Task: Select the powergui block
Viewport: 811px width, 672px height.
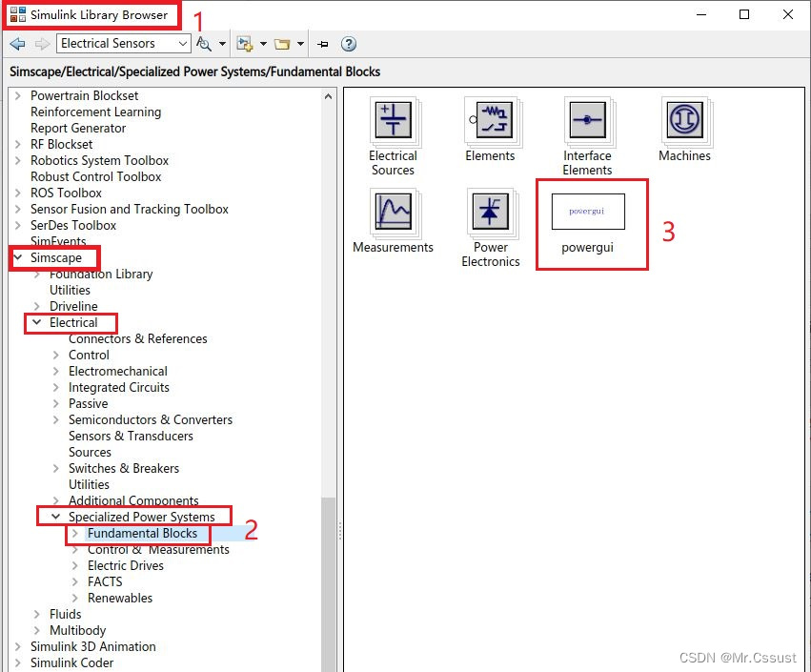Action: pyautogui.click(x=588, y=223)
